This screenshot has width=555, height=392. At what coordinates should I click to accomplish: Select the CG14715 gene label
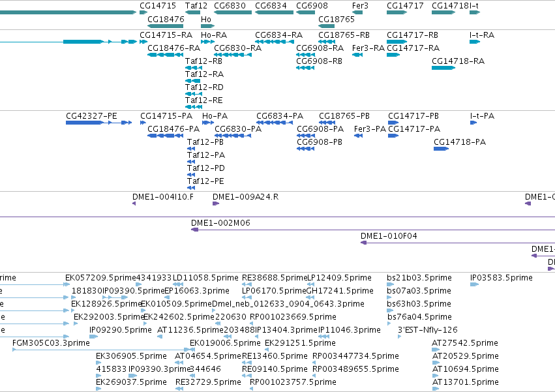pos(158,6)
